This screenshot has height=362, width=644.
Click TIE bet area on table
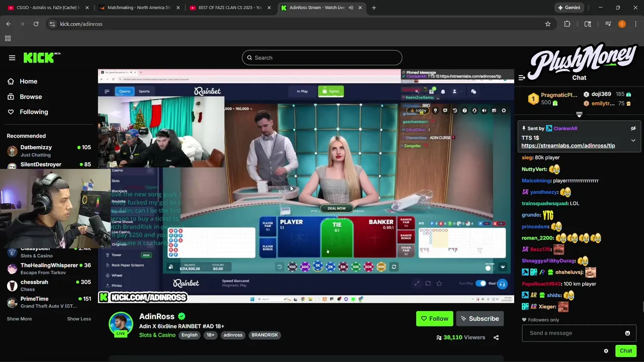337,236
